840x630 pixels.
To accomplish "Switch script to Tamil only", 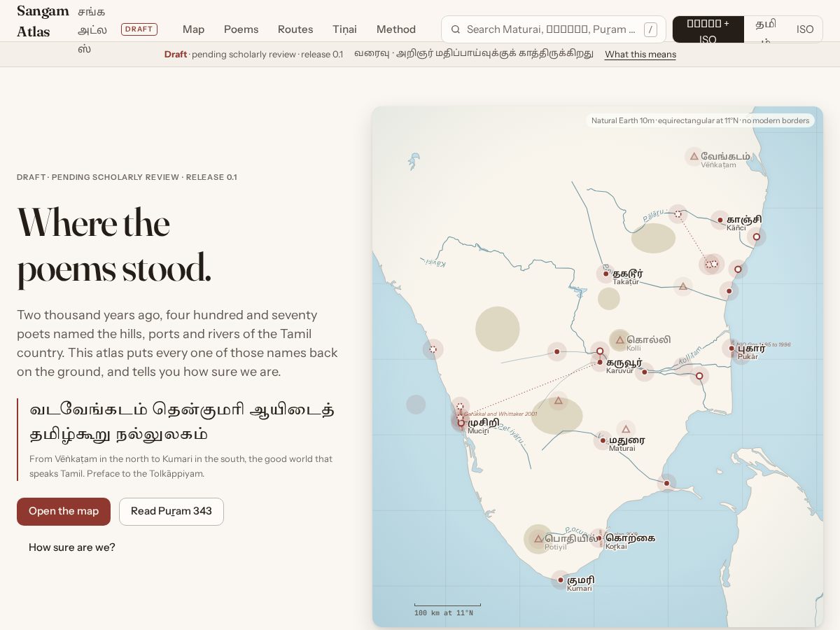I will 766,29.
